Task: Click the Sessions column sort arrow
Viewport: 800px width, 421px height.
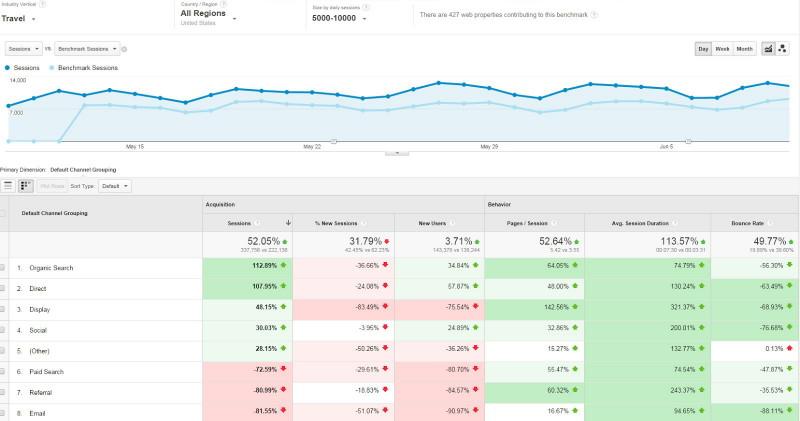Action: click(289, 222)
